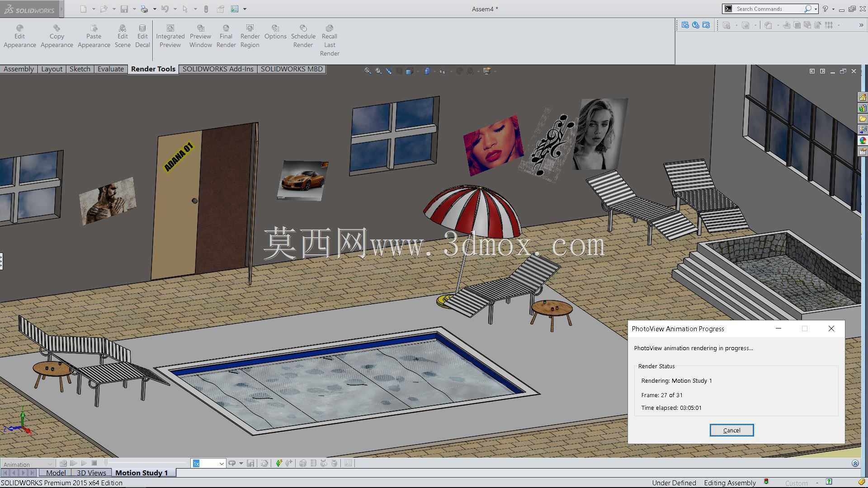The height and width of the screenshot is (488, 868).
Task: Expand the Print dropdown arrow
Action: (x=155, y=9)
